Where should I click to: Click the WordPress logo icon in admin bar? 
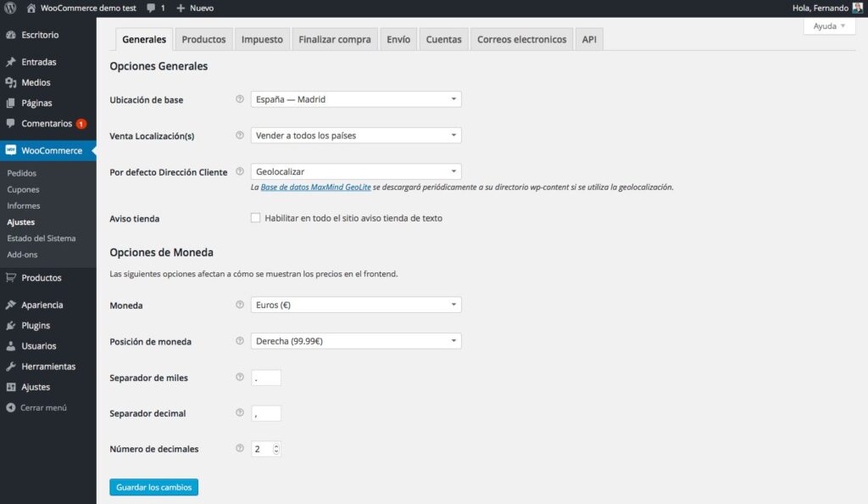10,8
